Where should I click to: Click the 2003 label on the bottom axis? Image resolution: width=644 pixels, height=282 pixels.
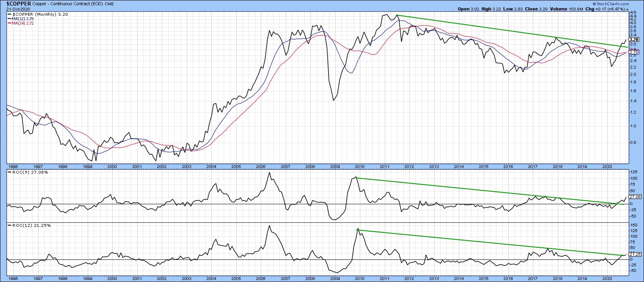(x=186, y=278)
